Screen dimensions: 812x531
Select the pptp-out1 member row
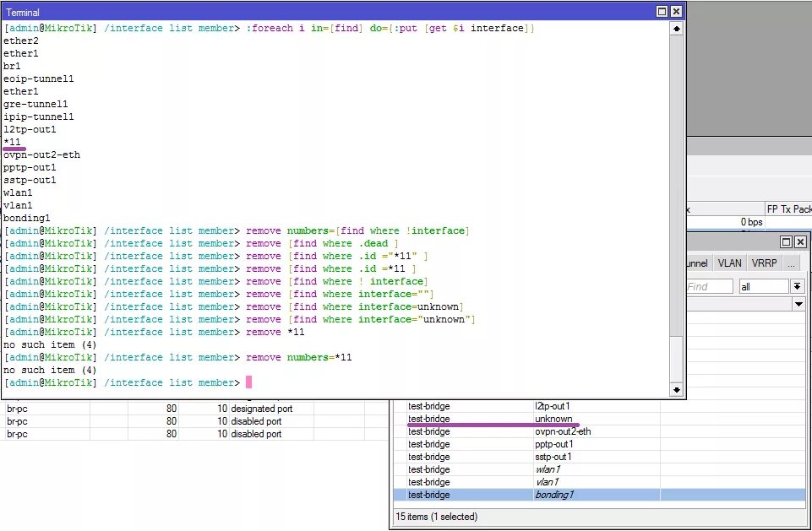[599, 444]
